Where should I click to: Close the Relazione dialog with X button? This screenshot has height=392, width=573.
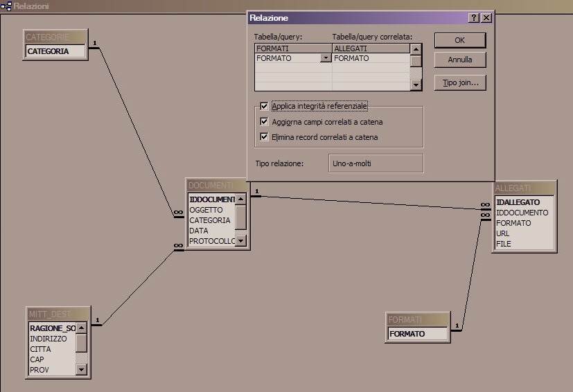486,18
